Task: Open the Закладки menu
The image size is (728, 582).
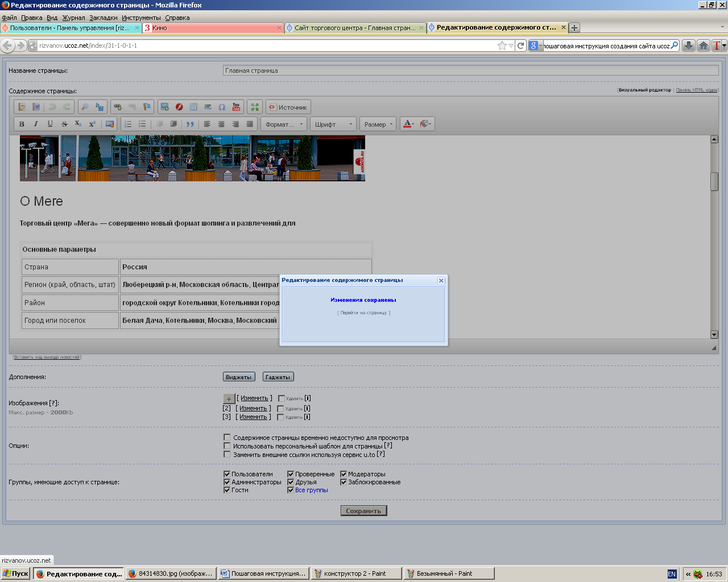Action: [104, 18]
